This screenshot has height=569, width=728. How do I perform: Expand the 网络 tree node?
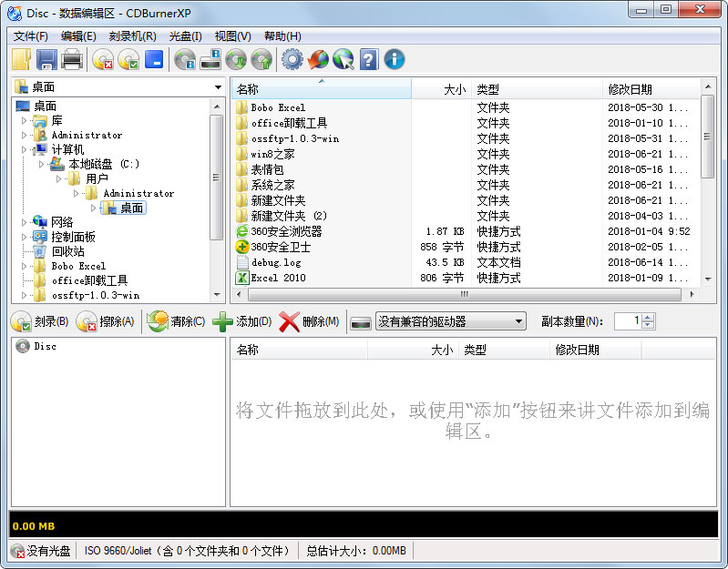(25, 222)
